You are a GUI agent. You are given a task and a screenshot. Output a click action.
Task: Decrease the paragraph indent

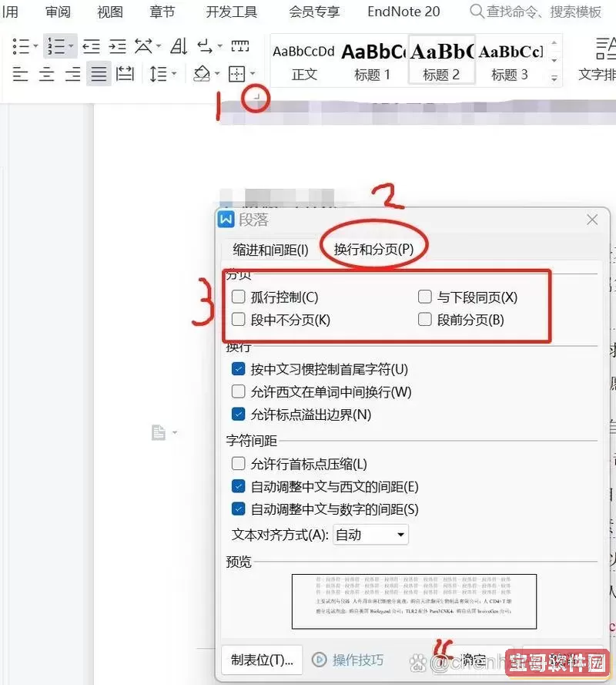tap(91, 46)
